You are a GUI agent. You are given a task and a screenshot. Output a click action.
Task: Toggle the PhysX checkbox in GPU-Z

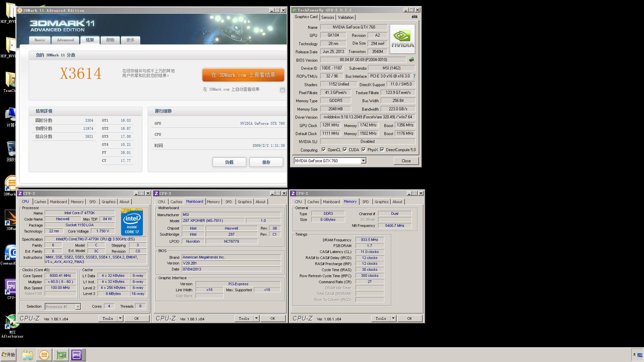364,150
